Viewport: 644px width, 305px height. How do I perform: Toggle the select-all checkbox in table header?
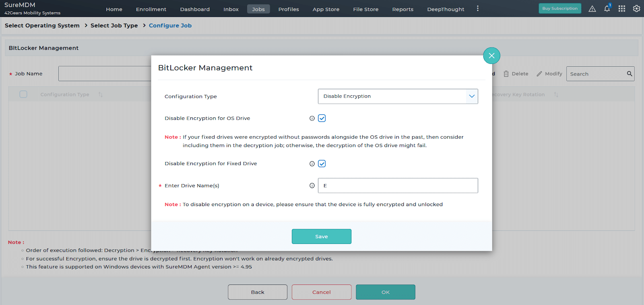coord(23,94)
